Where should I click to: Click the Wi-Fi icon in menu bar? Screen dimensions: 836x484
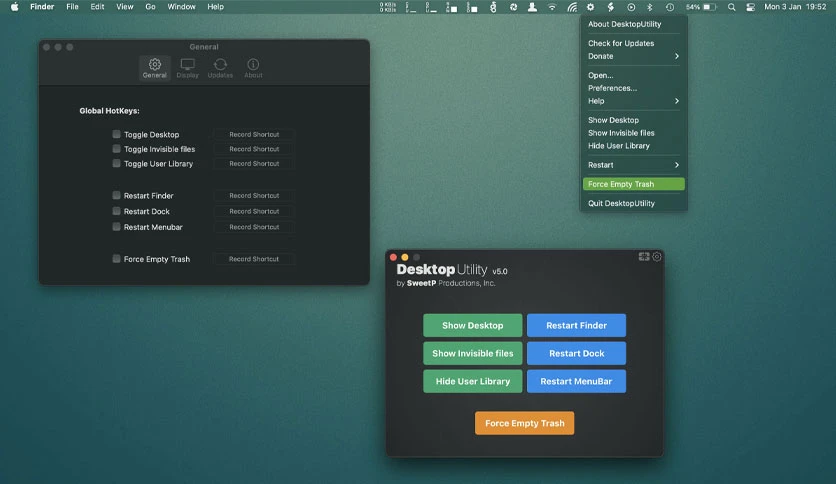pos(552,7)
